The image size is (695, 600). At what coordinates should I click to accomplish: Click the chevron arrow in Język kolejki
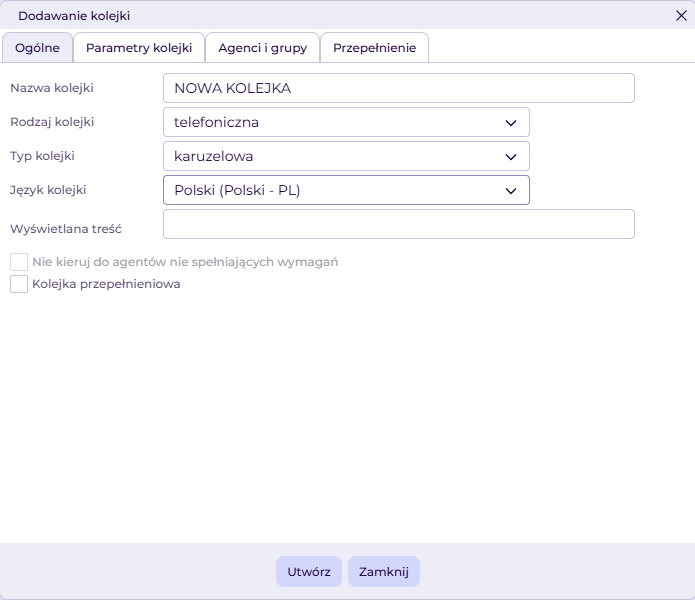point(511,191)
